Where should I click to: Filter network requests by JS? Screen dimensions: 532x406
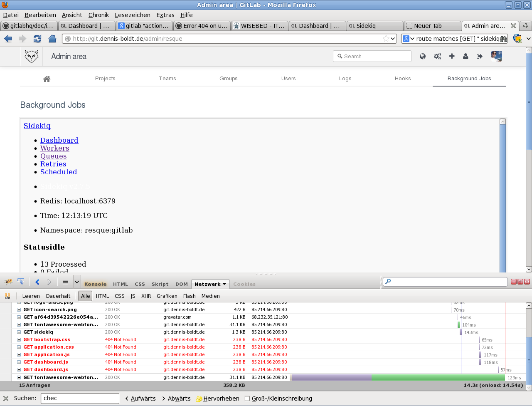[133, 296]
